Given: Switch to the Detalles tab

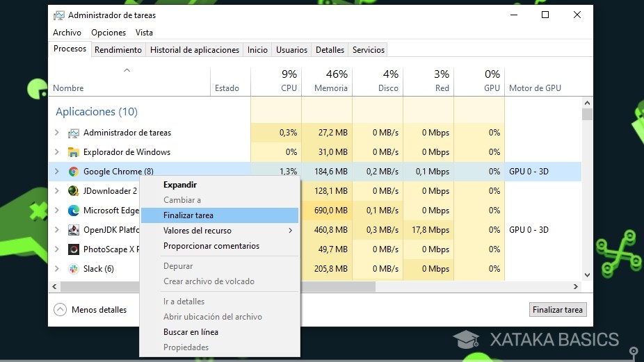Looking at the screenshot, I should (330, 49).
